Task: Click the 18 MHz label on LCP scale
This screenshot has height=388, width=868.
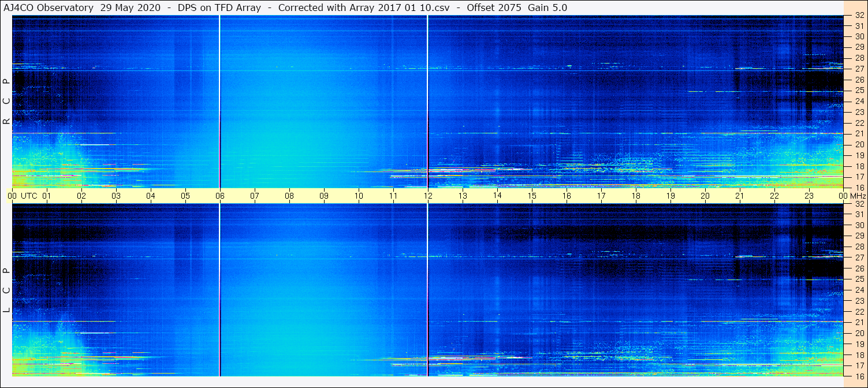Action: coord(859,355)
